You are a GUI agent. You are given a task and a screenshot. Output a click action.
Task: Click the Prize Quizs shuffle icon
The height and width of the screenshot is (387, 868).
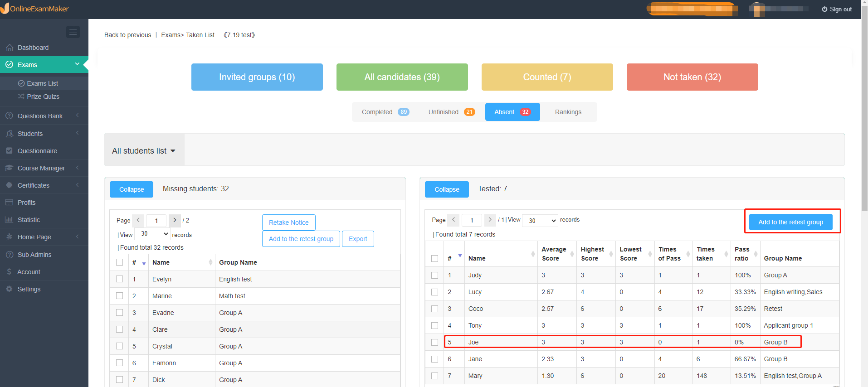[x=21, y=97]
